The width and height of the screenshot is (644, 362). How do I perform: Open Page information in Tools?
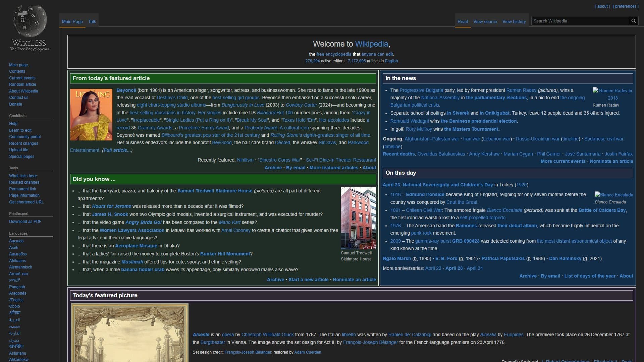(x=24, y=195)
